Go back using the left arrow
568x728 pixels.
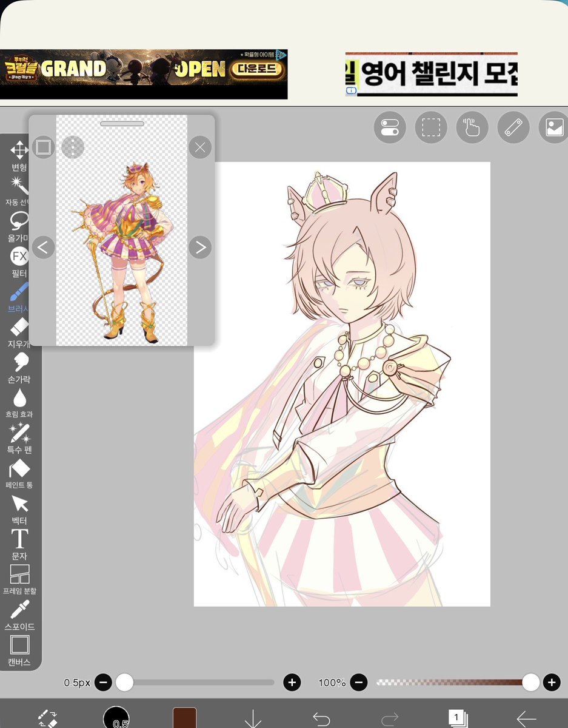click(526, 719)
